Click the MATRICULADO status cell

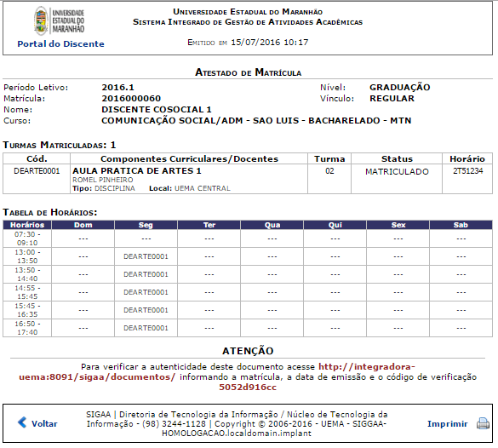(x=397, y=171)
